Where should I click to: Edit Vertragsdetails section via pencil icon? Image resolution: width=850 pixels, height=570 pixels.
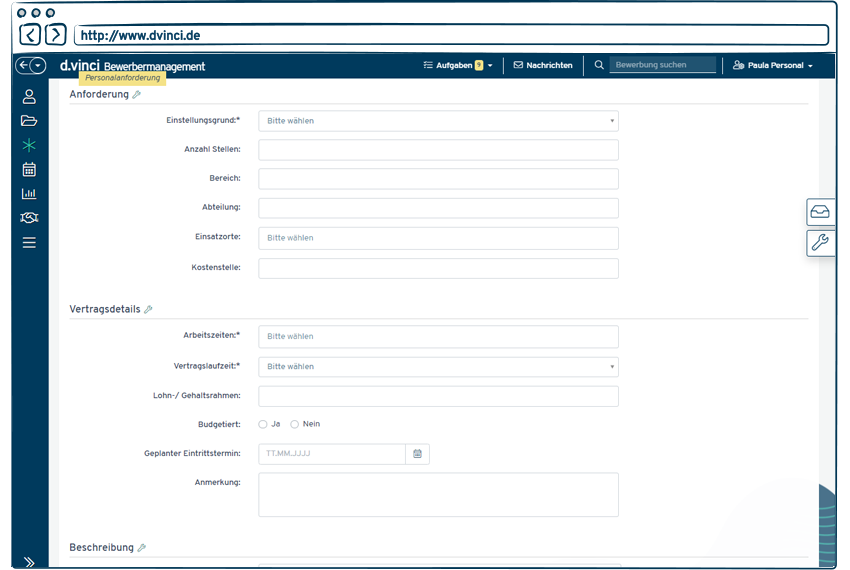pos(149,310)
